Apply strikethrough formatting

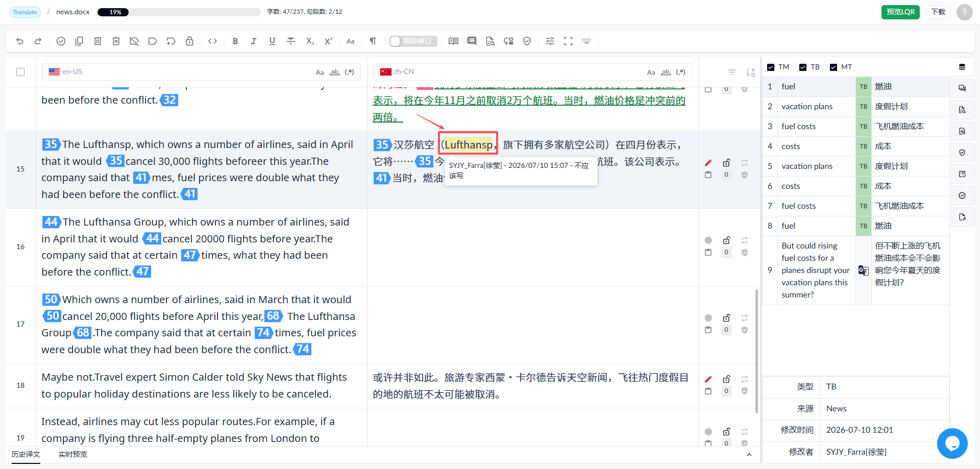pos(290,41)
